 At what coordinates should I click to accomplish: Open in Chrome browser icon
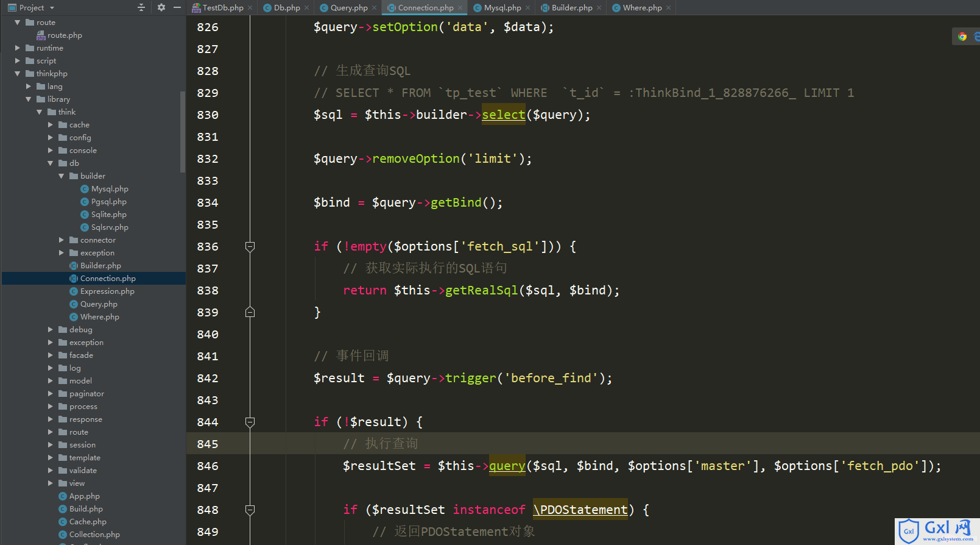962,37
